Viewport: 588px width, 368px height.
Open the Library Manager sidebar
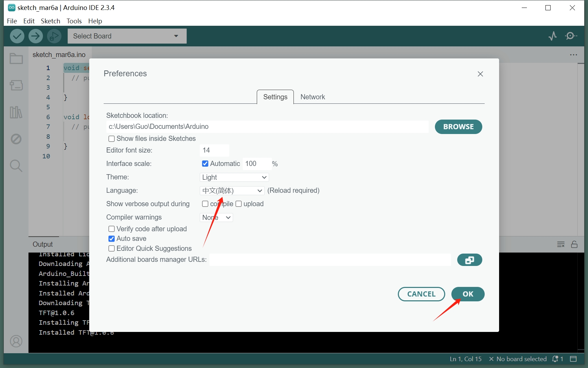(16, 112)
